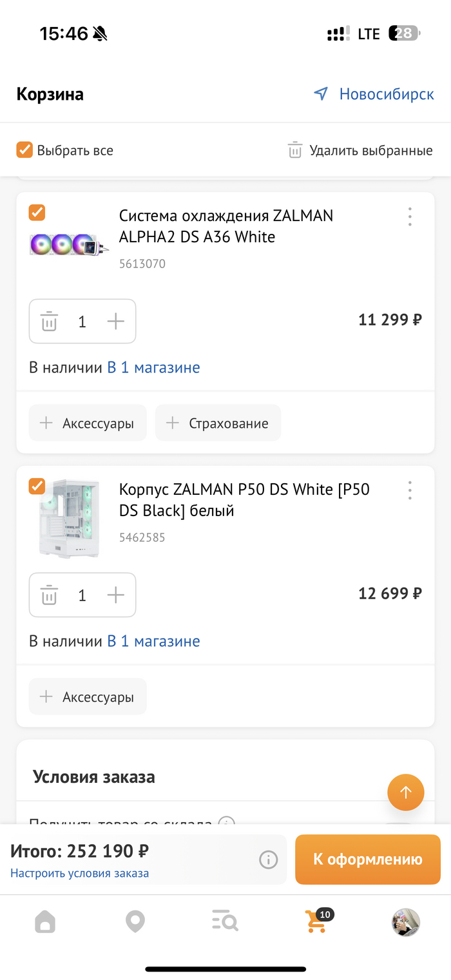This screenshot has width=451, height=980.
Task: Open the profile avatar tab
Action: tap(406, 922)
